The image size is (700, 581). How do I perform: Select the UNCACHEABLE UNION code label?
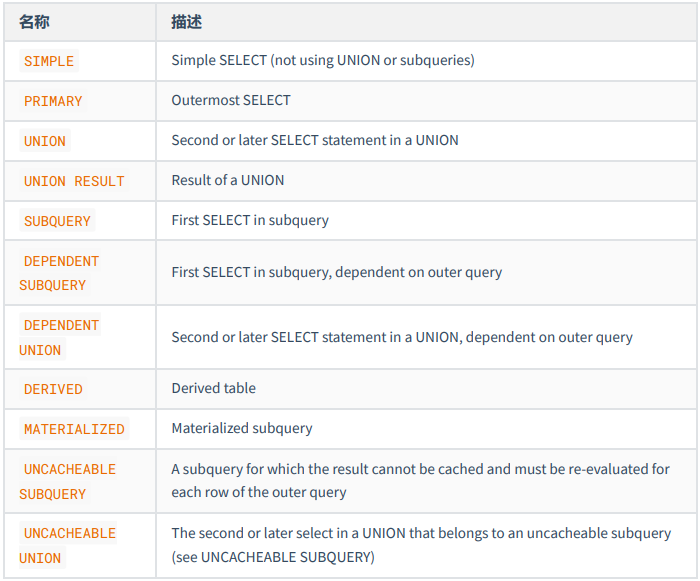pyautogui.click(x=69, y=545)
